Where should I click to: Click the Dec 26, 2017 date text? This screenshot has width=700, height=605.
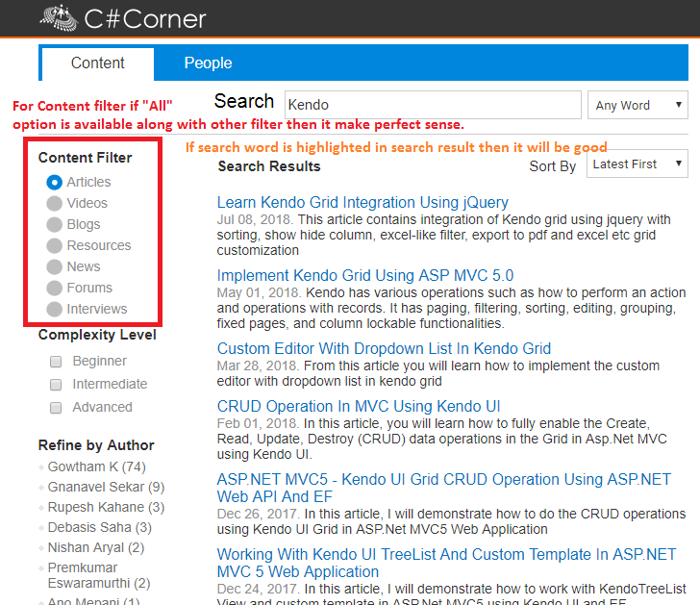click(258, 514)
